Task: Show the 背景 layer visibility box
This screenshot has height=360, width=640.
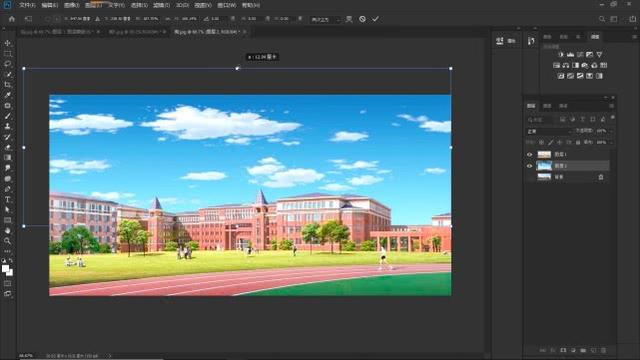Action: pyautogui.click(x=529, y=177)
